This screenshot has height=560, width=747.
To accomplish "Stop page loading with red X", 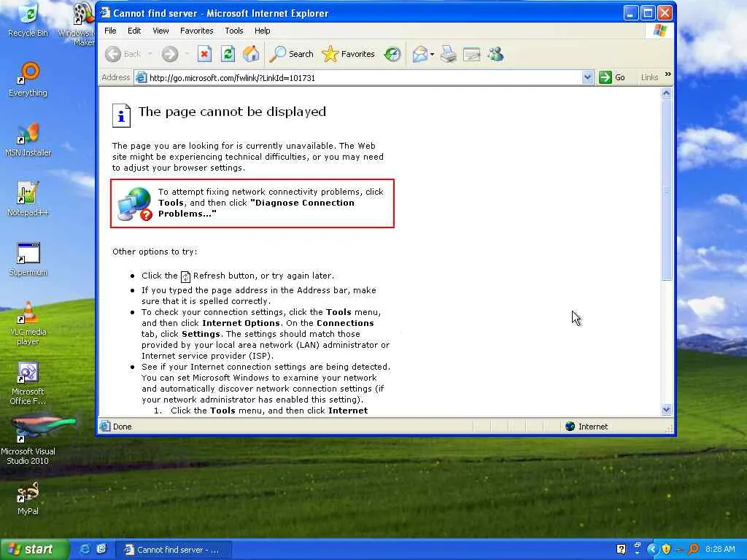I will [x=204, y=54].
